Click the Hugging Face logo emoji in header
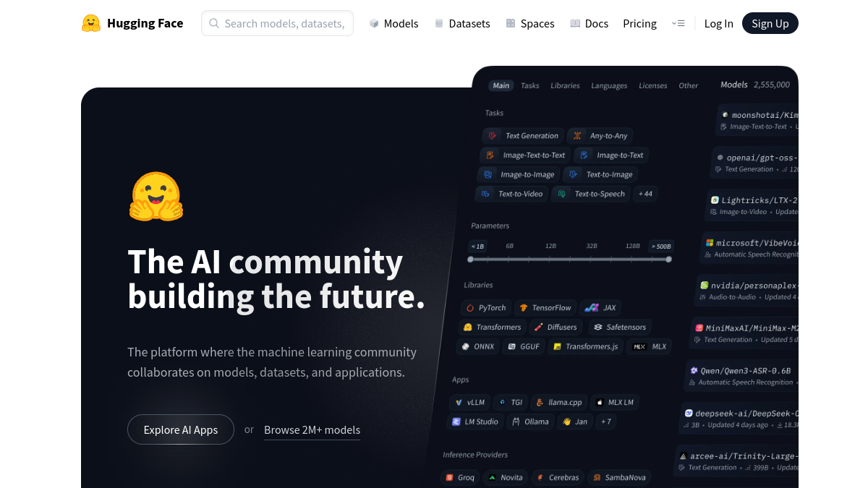This screenshot has height=488, width=868. pos(91,23)
